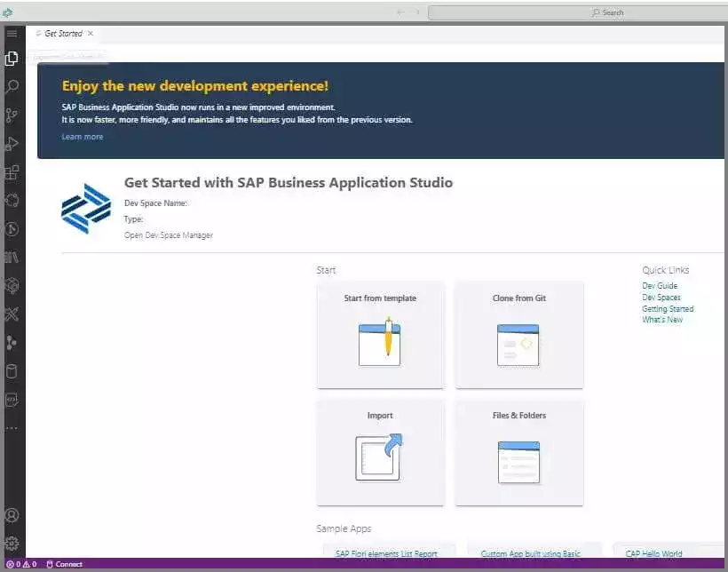The height and width of the screenshot is (572, 728).
Task: Go back using the title bar arrow
Action: pos(400,12)
